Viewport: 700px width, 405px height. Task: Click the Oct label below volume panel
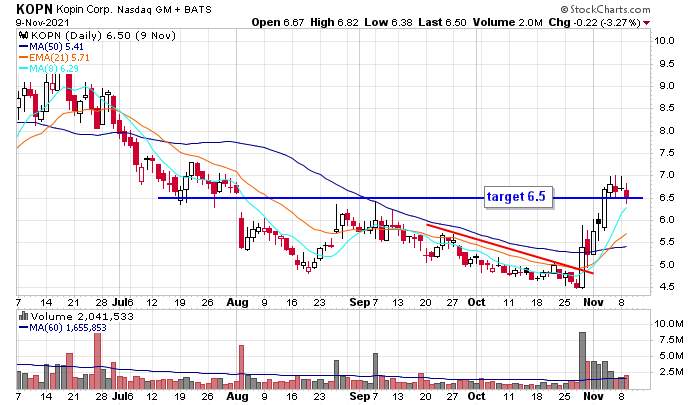476,396
